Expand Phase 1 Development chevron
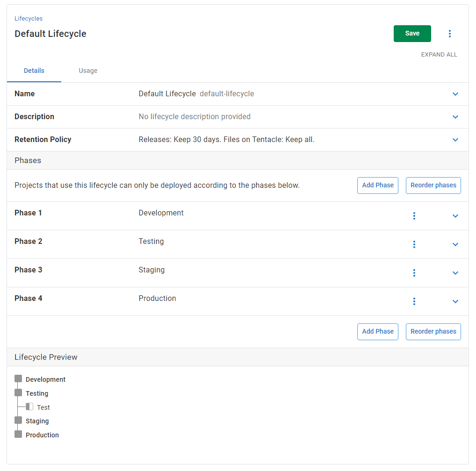 click(455, 216)
